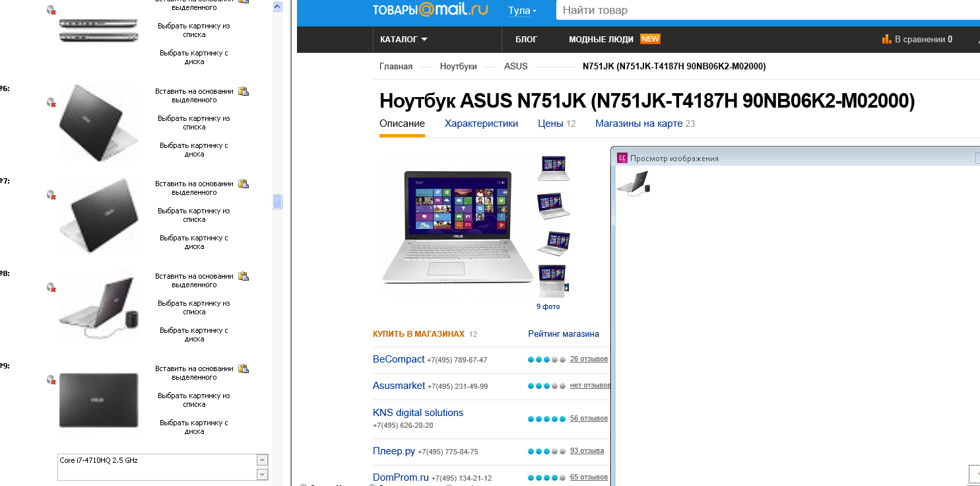Screen dimensions: 980x486
Task: Click the image viewer window title icon
Action: coord(622,158)
